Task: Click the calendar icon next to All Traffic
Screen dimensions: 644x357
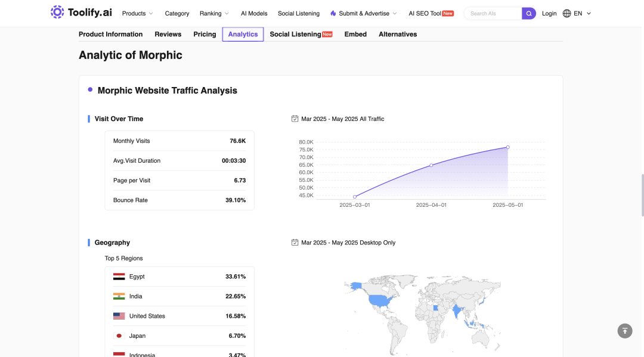Action: 295,119
